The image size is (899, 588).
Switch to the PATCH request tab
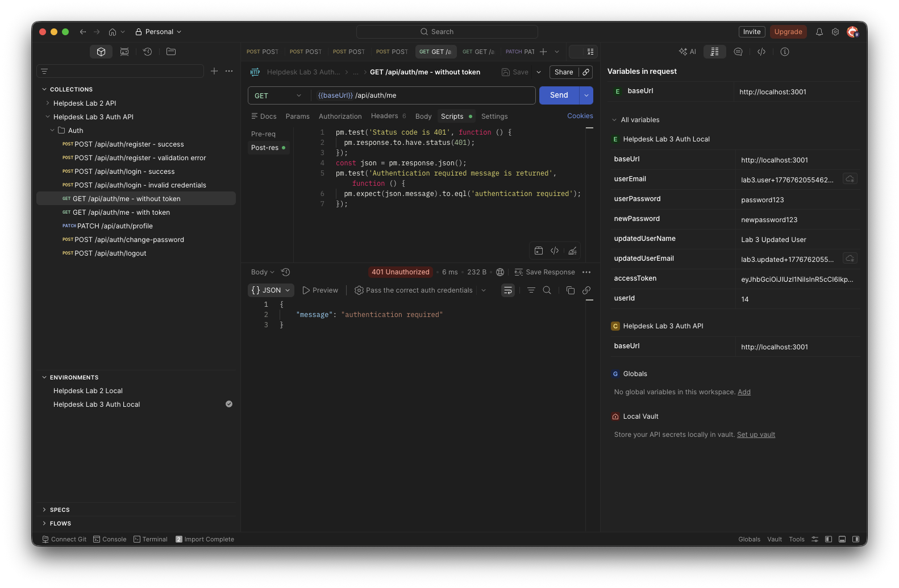click(x=519, y=52)
